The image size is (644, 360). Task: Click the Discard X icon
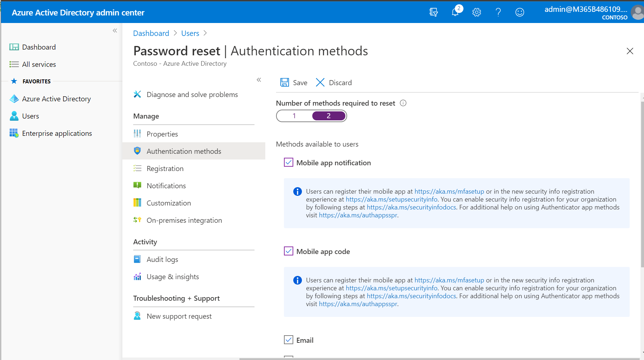[320, 83]
